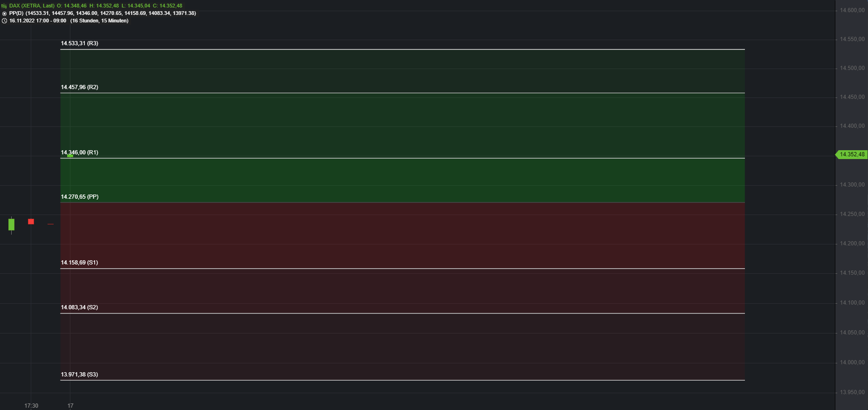Click the pivot point indicator icon
This screenshot has width=868, height=410.
pyautogui.click(x=4, y=14)
